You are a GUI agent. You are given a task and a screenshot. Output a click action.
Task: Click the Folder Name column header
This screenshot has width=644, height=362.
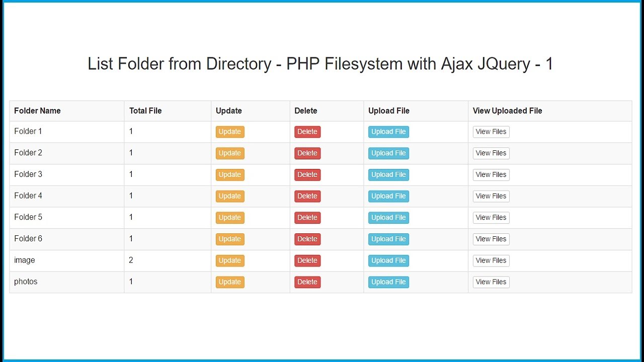click(x=37, y=111)
